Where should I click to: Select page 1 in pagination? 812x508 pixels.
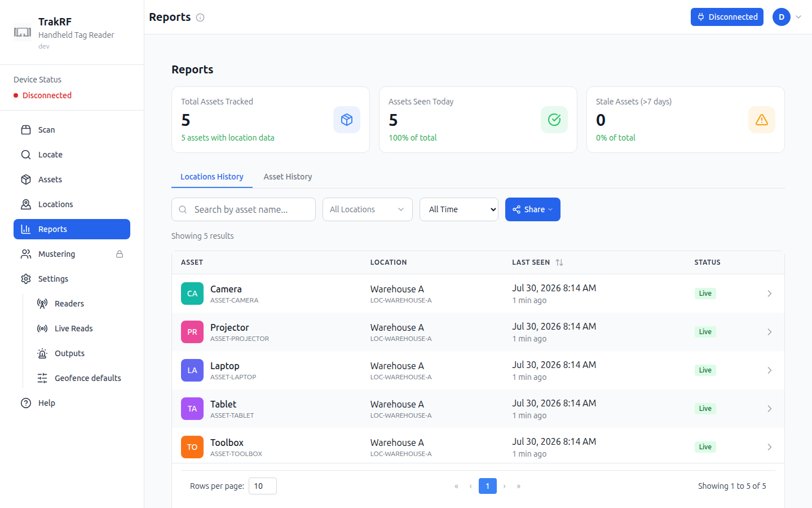point(488,486)
